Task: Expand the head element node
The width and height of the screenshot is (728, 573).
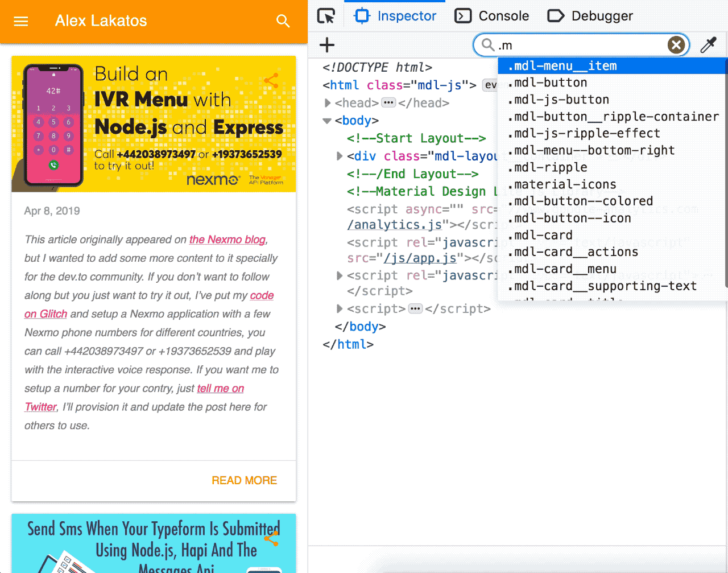Action: pyautogui.click(x=327, y=103)
